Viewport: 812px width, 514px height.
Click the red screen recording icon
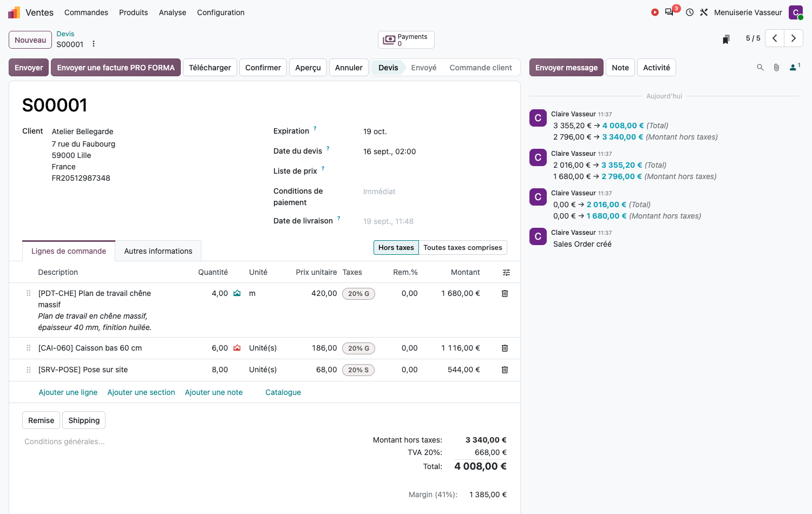pyautogui.click(x=655, y=12)
